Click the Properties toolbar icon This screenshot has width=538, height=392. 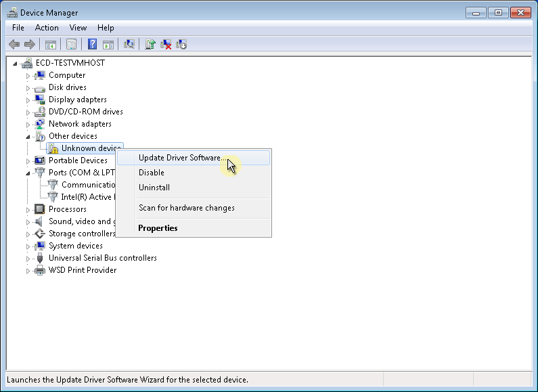71,44
